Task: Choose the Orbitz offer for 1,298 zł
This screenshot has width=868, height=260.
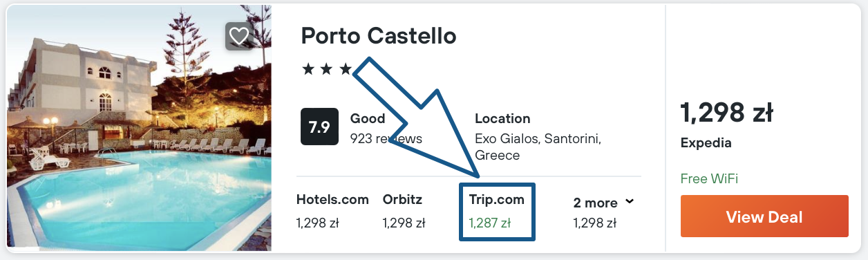Action: [404, 211]
